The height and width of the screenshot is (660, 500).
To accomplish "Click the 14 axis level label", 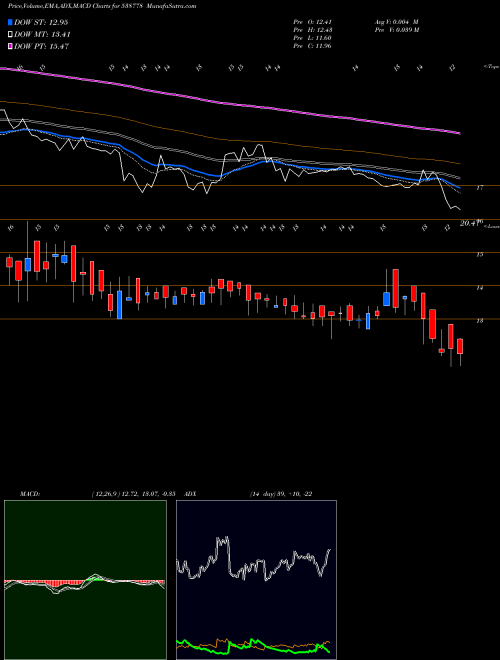I will click(480, 288).
